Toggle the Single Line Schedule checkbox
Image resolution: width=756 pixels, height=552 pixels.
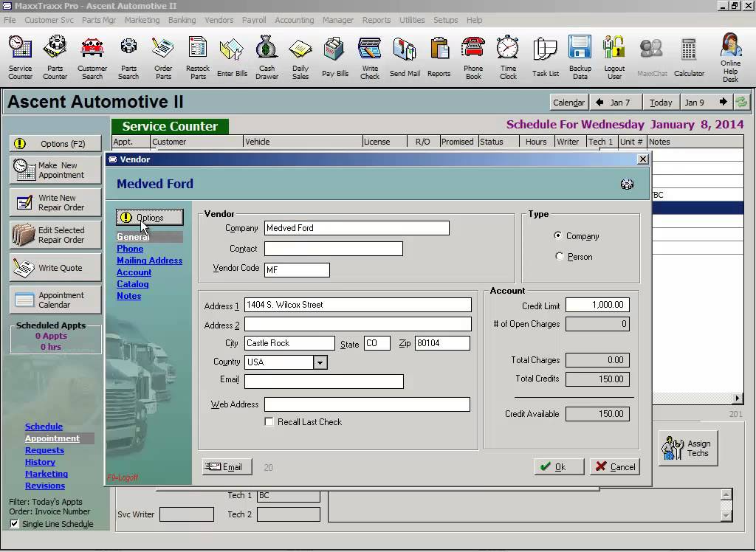click(15, 524)
